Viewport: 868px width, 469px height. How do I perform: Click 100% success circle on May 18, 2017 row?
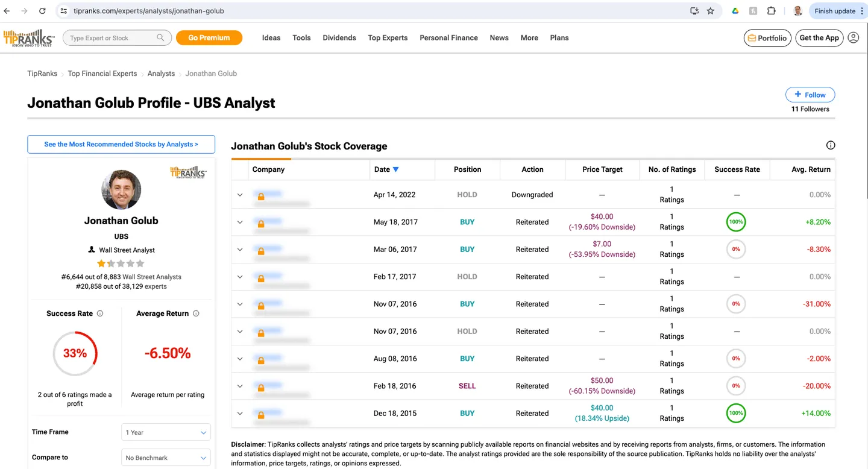736,222
